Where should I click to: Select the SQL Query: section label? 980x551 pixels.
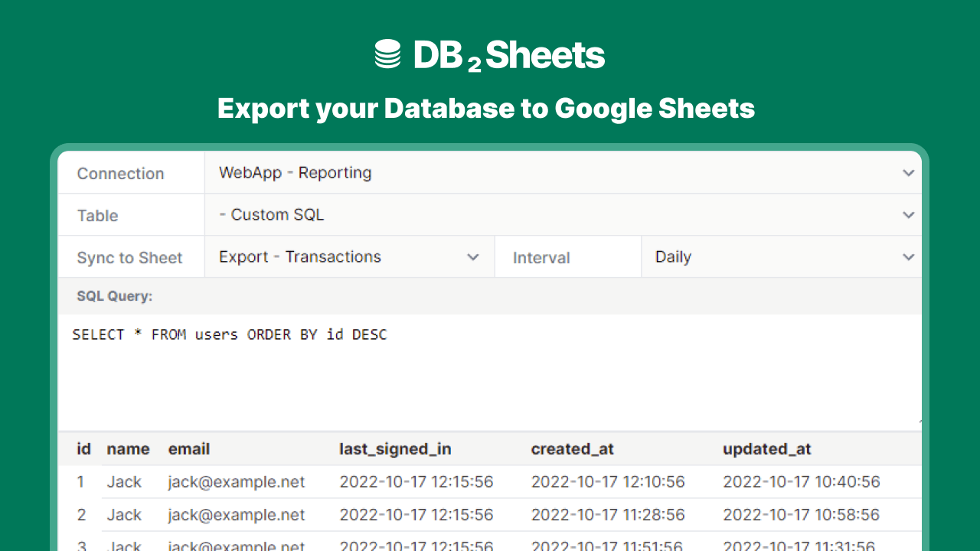pyautogui.click(x=115, y=296)
